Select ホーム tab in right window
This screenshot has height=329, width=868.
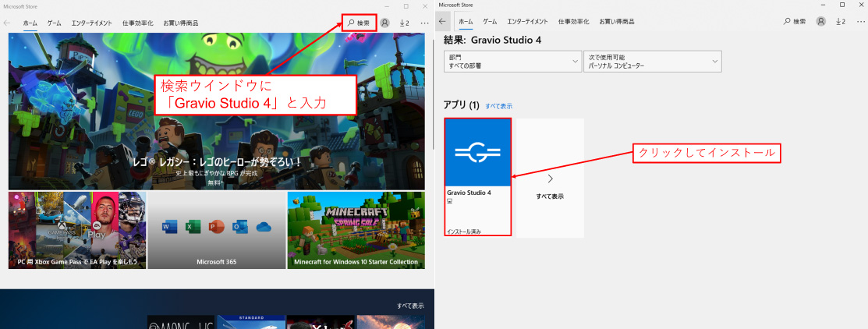[x=466, y=22]
